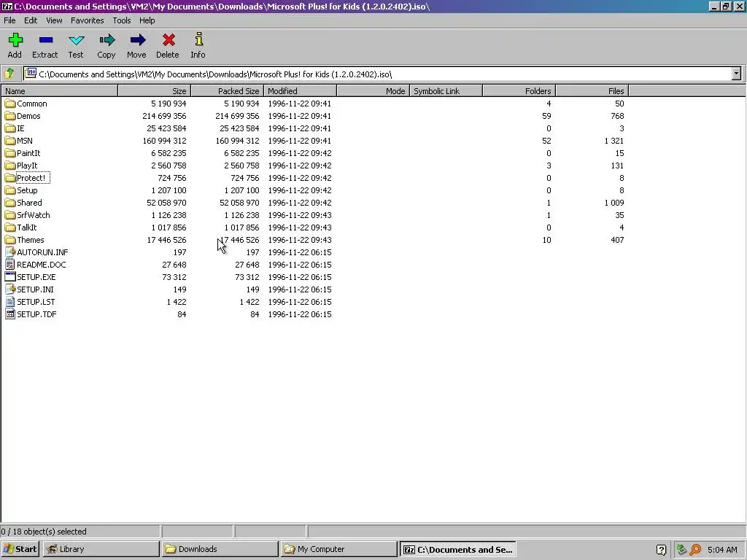The height and width of the screenshot is (560, 747).
Task: Select the SETUP.LST file icon
Action: pyautogui.click(x=10, y=301)
